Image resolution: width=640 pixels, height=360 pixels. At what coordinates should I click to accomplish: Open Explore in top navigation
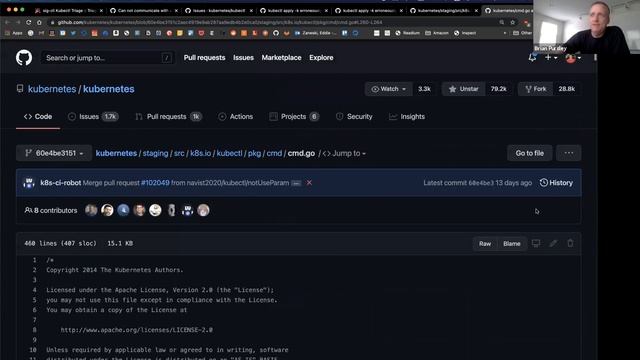[321, 58]
